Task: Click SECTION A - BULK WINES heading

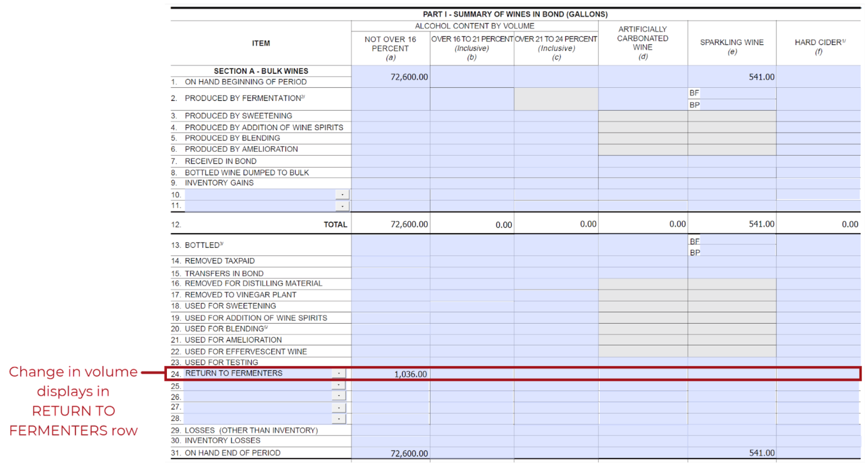Action: coord(261,71)
